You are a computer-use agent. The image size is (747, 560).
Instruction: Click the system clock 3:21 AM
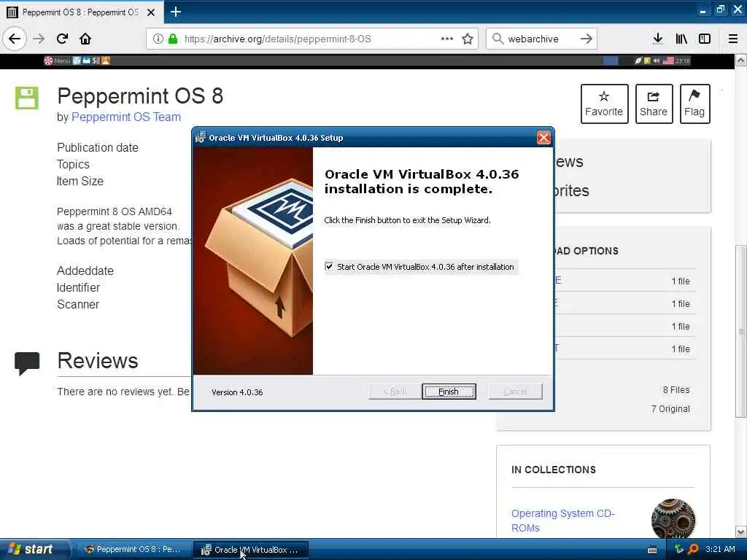(x=720, y=549)
